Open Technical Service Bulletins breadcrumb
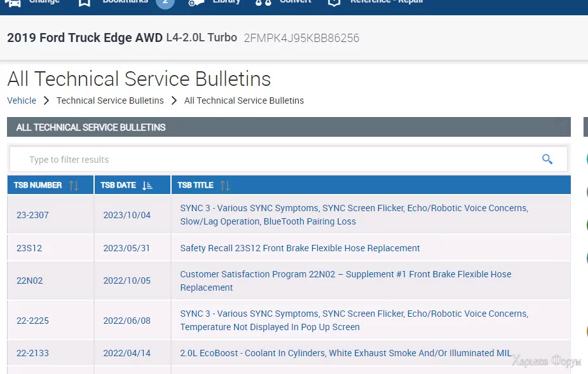 pos(110,100)
